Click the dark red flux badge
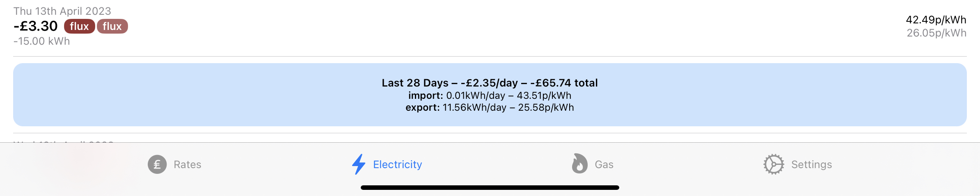The image size is (980, 196). (x=79, y=26)
